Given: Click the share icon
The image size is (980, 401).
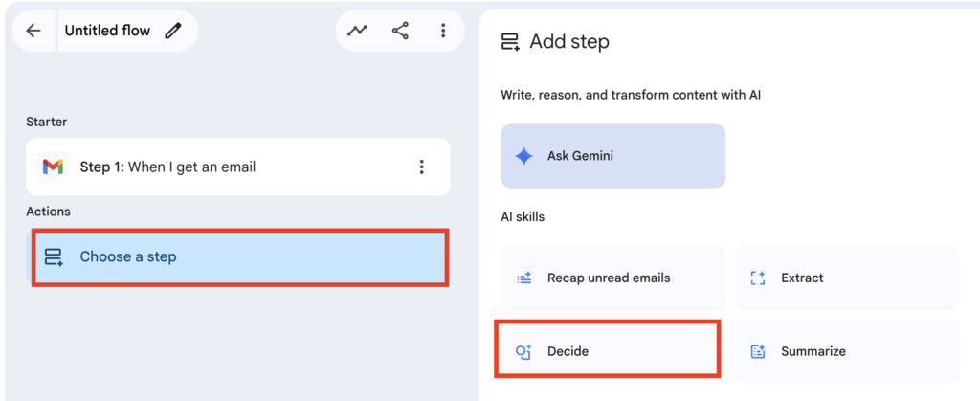Looking at the screenshot, I should coord(400,31).
